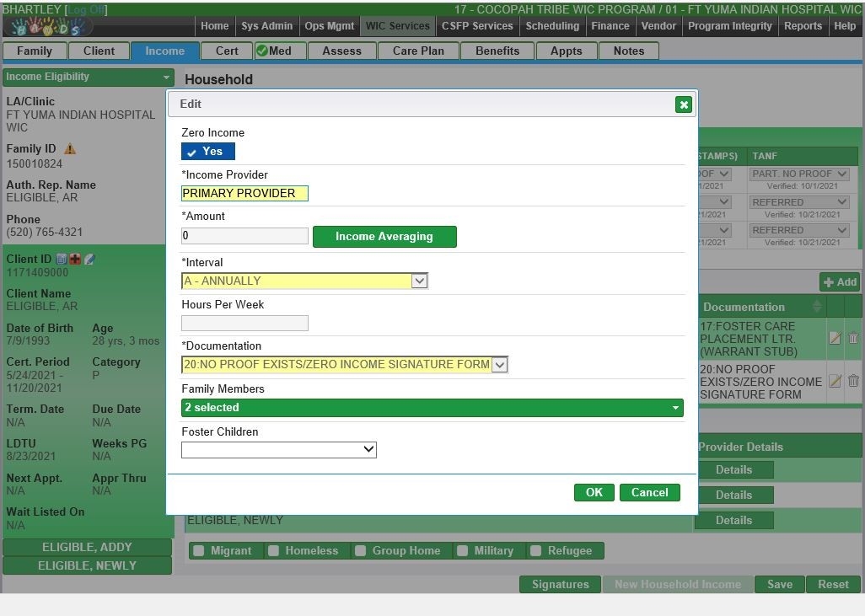Sort by the Documentation column arrows

click(x=817, y=307)
